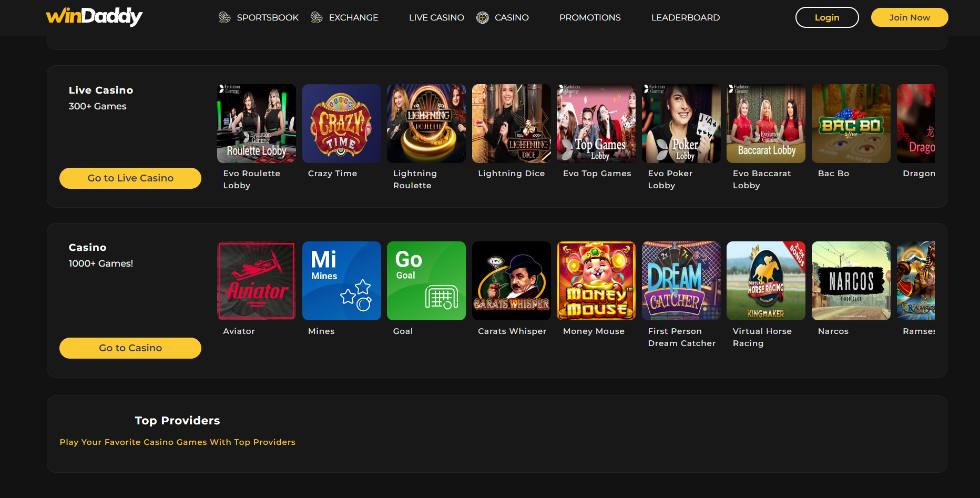
Task: Click the Lightning Dice title text
Action: coord(512,174)
